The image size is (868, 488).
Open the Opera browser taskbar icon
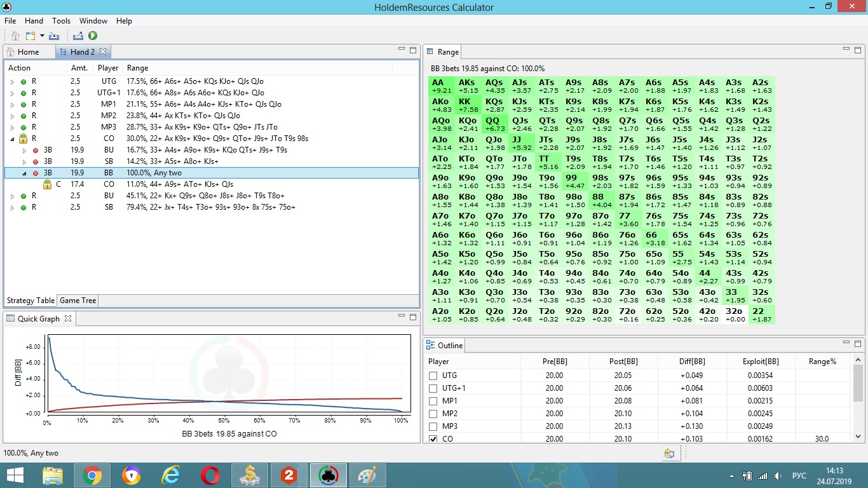(210, 475)
